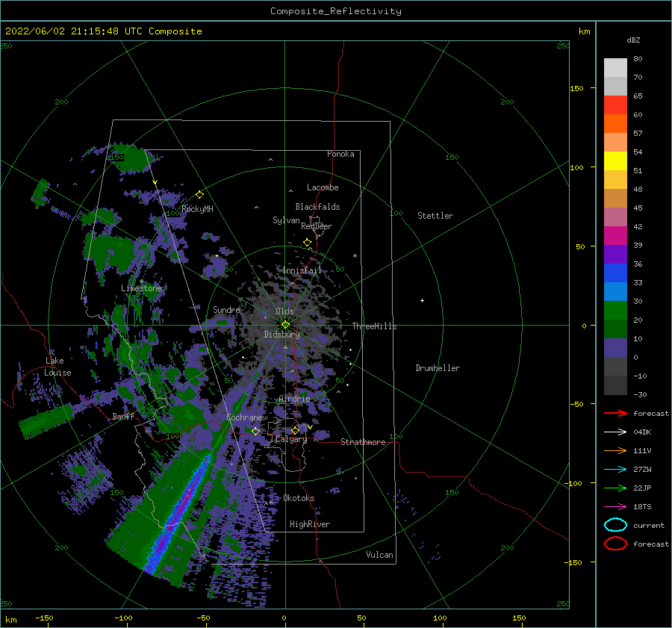
Task: Select the 65 dBZ red color swatch
Action: 615,105
